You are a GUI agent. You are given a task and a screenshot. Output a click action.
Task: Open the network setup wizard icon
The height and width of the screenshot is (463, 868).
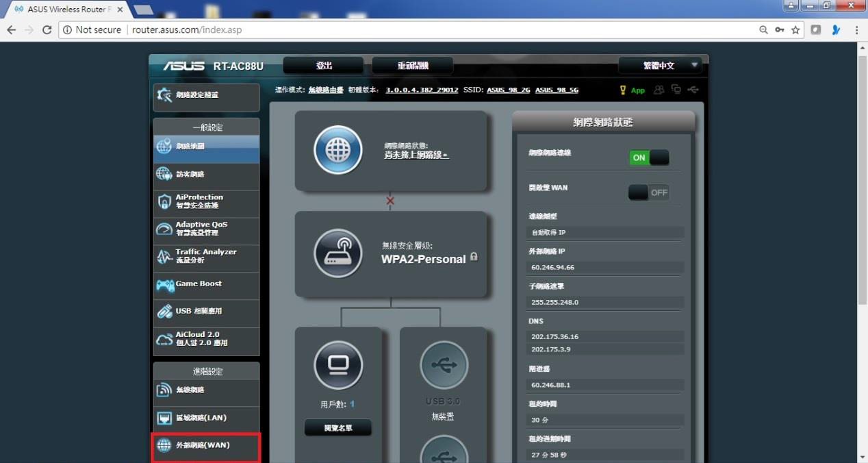coord(164,95)
